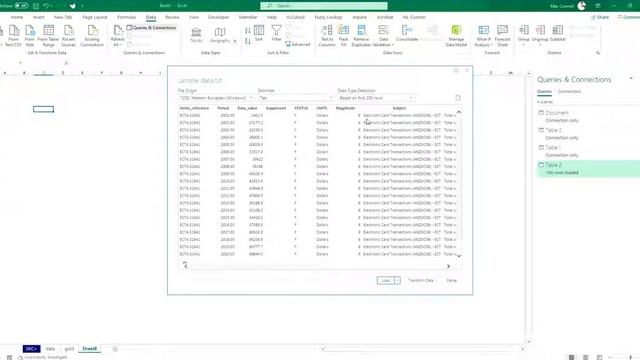The image size is (640, 360).
Task: Click the Undo arrow
Action: coord(46,6)
